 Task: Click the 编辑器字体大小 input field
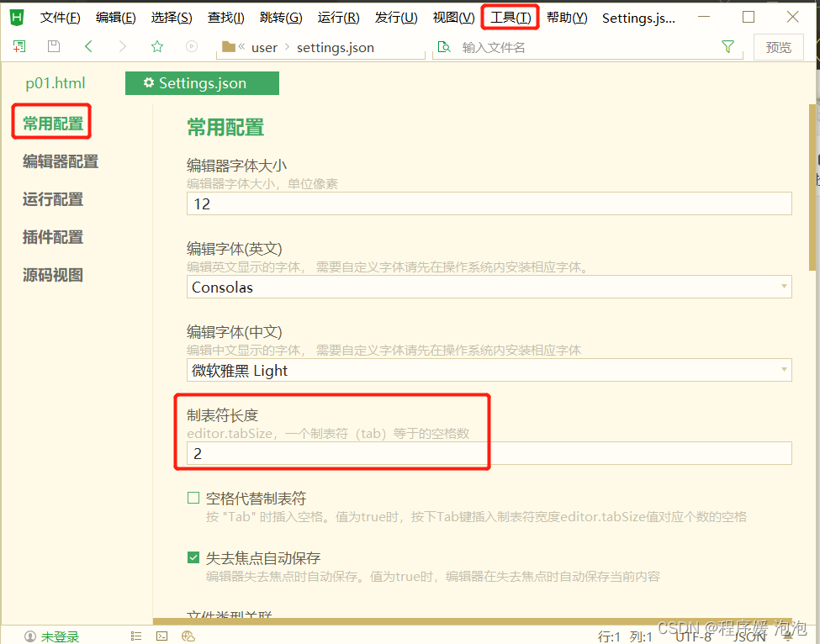(x=489, y=203)
